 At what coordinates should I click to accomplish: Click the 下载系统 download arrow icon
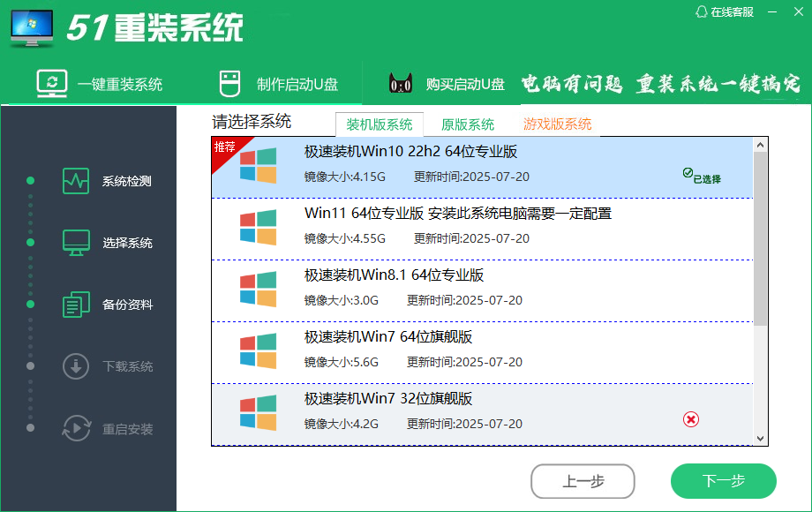(76, 366)
